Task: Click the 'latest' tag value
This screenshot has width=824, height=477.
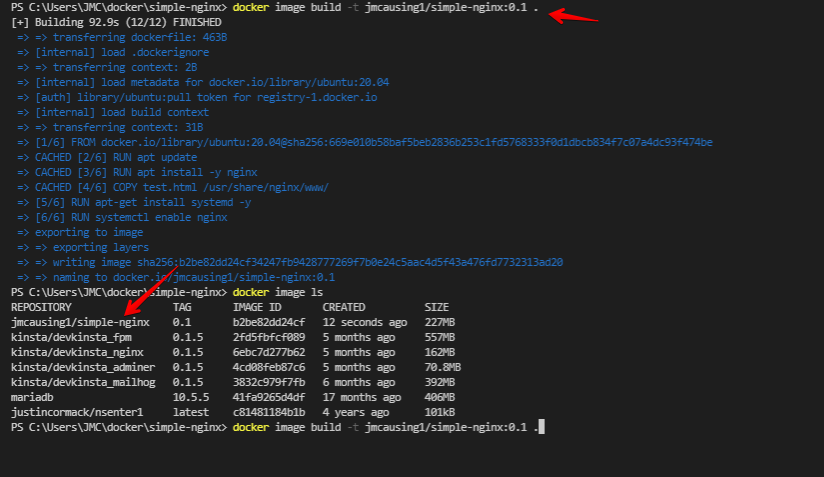Action: click(191, 412)
